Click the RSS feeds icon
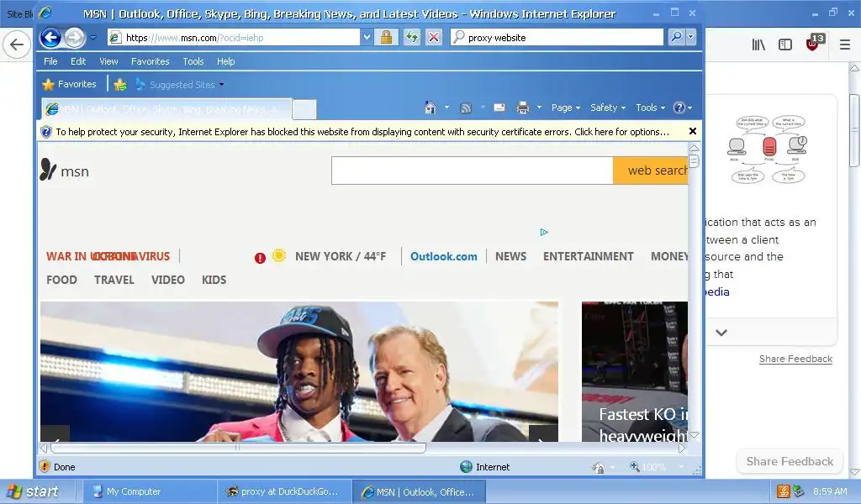 466,108
